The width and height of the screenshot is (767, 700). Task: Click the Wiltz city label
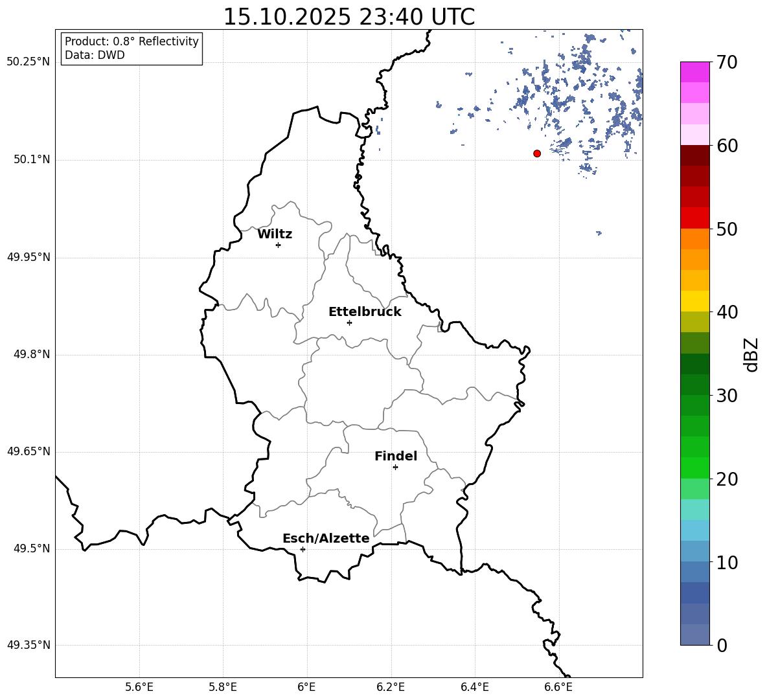(x=275, y=234)
